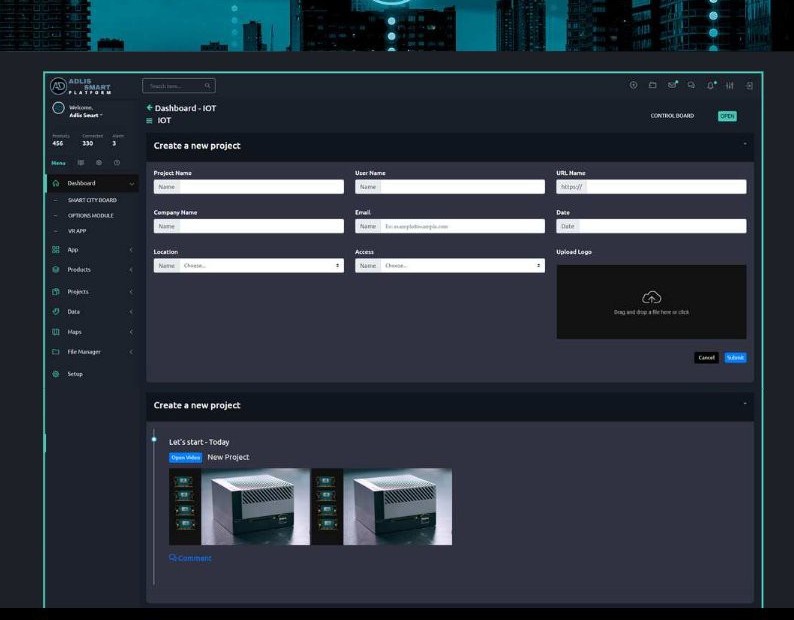Open the chat bubbles icon in header
The width and height of the screenshot is (794, 620).
pos(691,85)
